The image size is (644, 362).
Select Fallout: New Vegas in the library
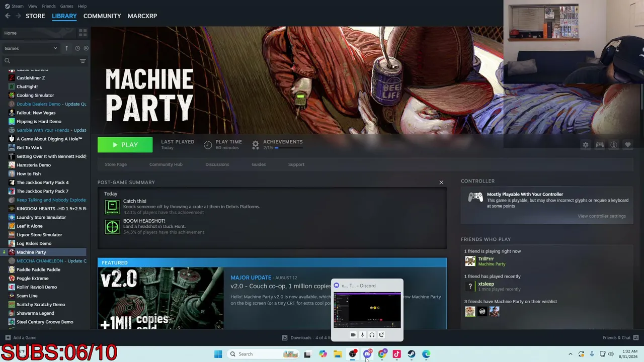pos(36,113)
